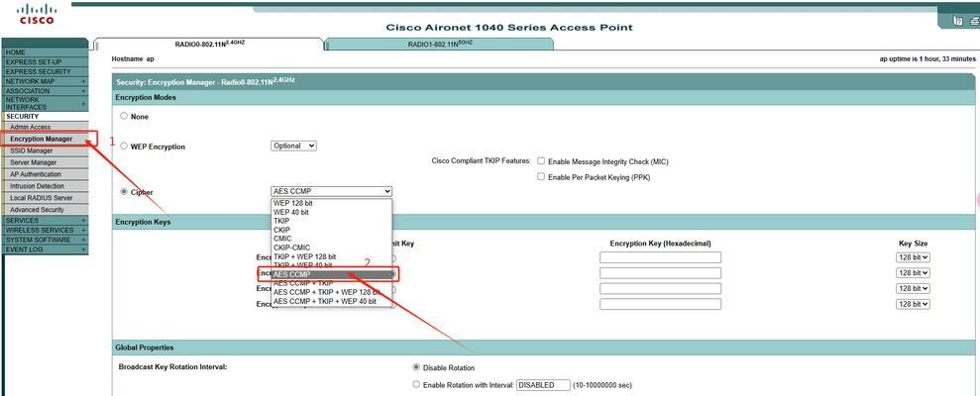Screen dimensions: 980x396
Task: Choose Enable Rotation with Interval radio
Action: pyautogui.click(x=416, y=385)
